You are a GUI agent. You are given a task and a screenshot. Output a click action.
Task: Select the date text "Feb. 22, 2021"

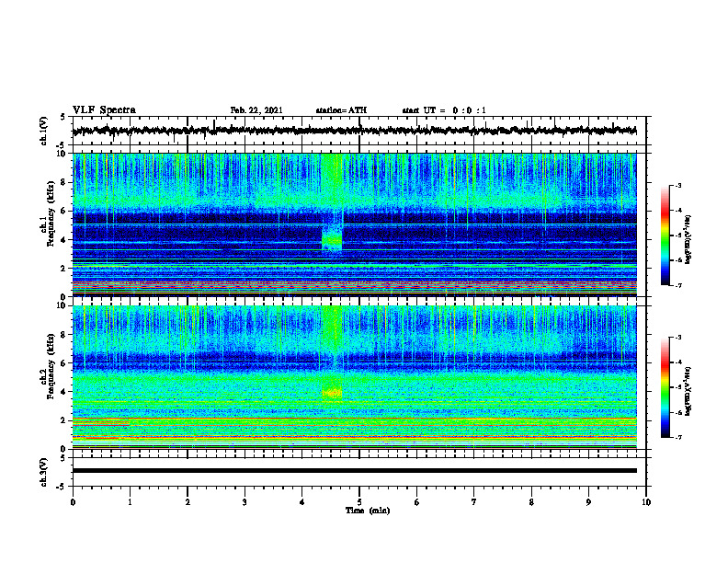pyautogui.click(x=256, y=110)
